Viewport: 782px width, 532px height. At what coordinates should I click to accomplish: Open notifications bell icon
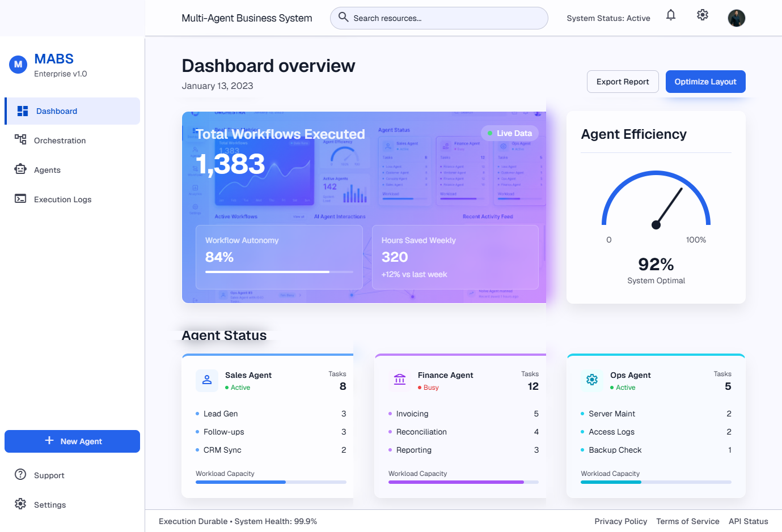click(671, 15)
